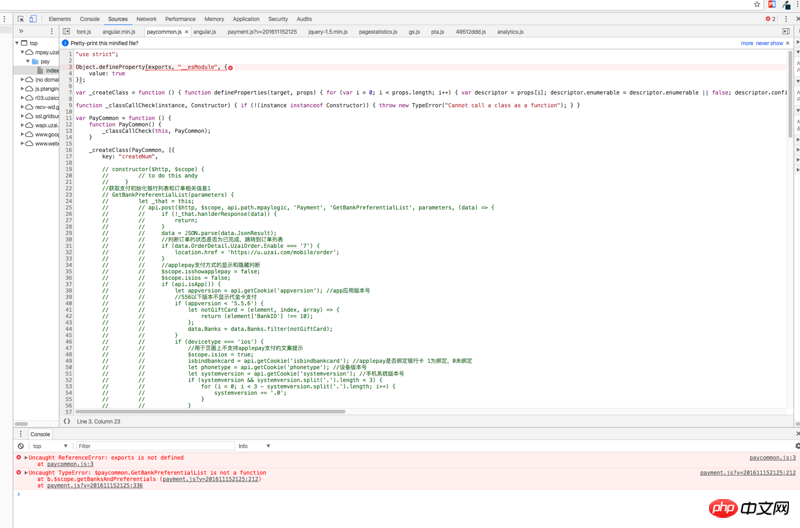
Task: Toggle the hide navigator sidebar icon
Action: pyautogui.click(x=66, y=32)
